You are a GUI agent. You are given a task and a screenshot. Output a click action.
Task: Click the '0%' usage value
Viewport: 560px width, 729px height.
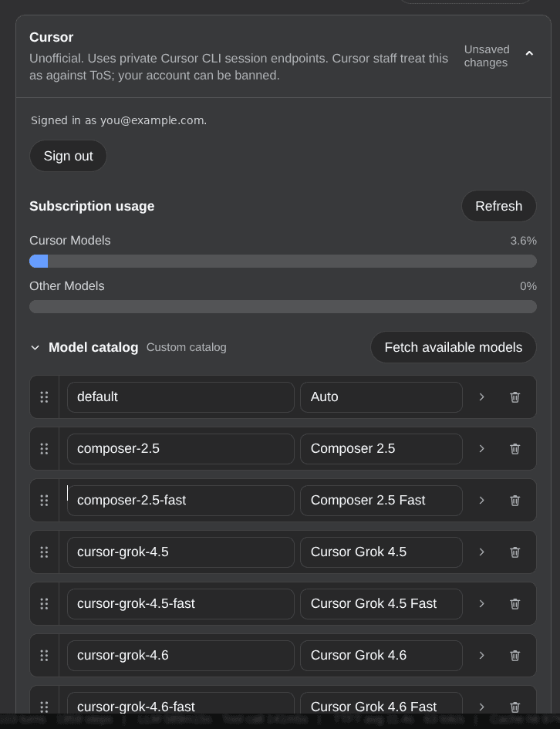(x=528, y=286)
